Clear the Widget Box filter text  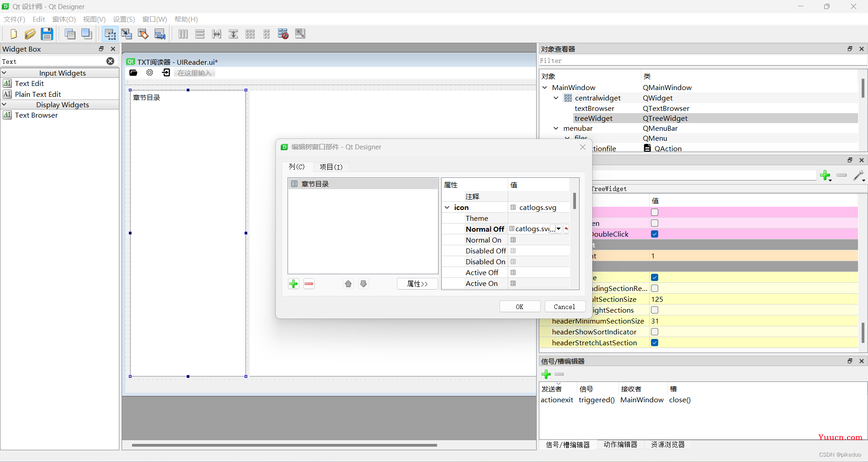pos(110,61)
